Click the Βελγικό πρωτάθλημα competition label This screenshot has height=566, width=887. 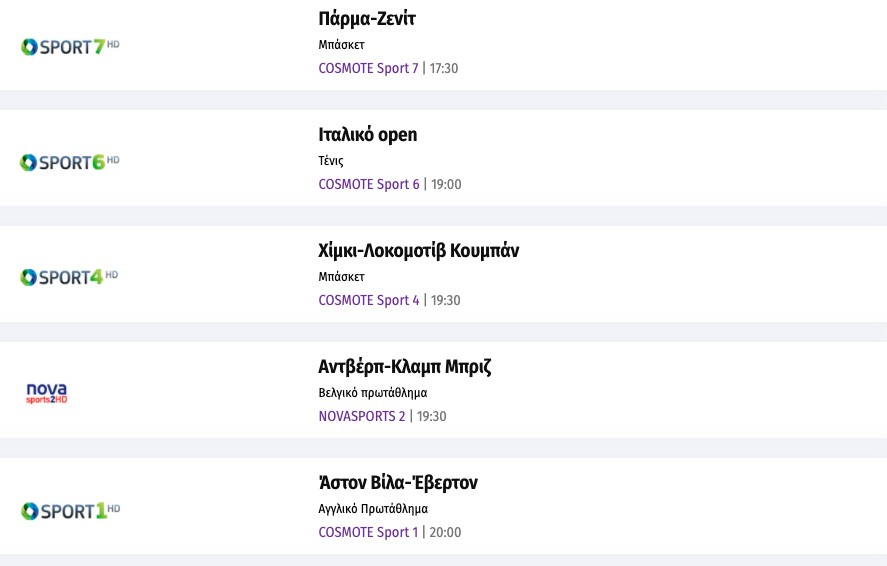[x=372, y=393]
